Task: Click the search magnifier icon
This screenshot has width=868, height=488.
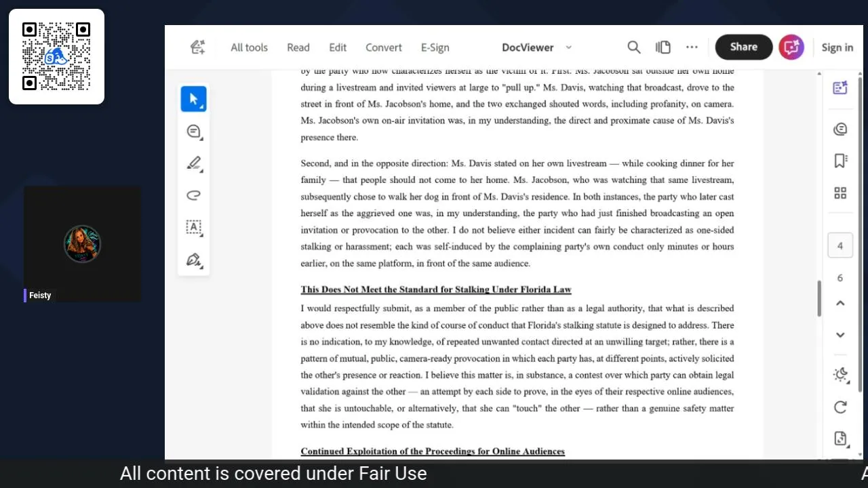Action: click(x=634, y=47)
